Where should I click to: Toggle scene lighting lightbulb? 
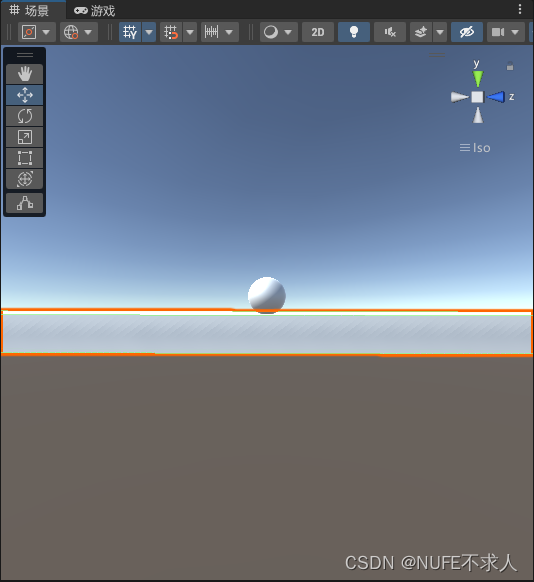click(x=354, y=32)
